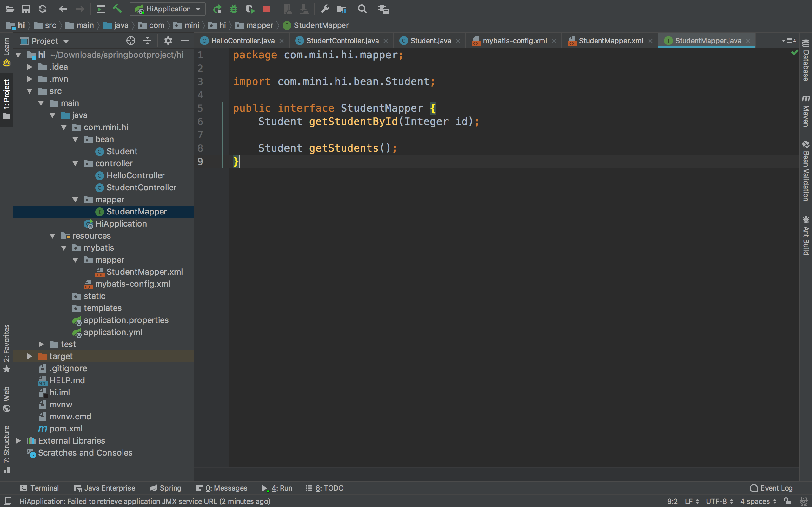Toggle read-only lock icon in status bar
Viewport: 812px width, 507px height.
coord(788,501)
